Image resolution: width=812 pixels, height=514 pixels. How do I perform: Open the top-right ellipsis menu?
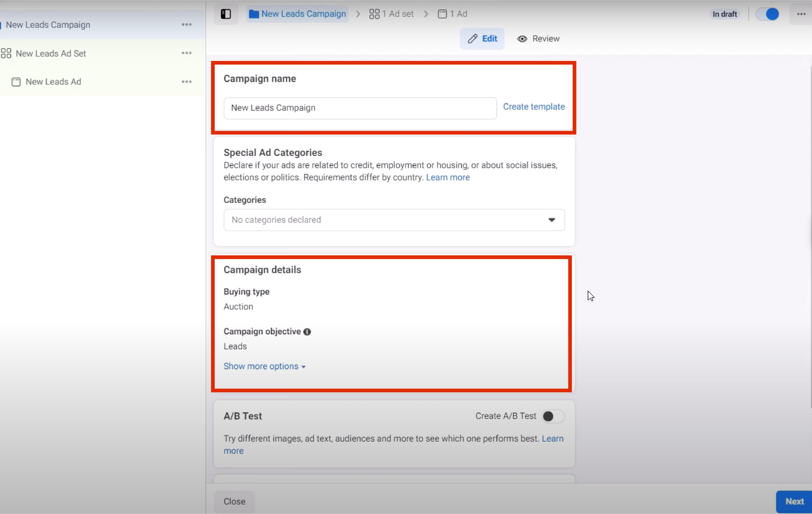point(801,14)
